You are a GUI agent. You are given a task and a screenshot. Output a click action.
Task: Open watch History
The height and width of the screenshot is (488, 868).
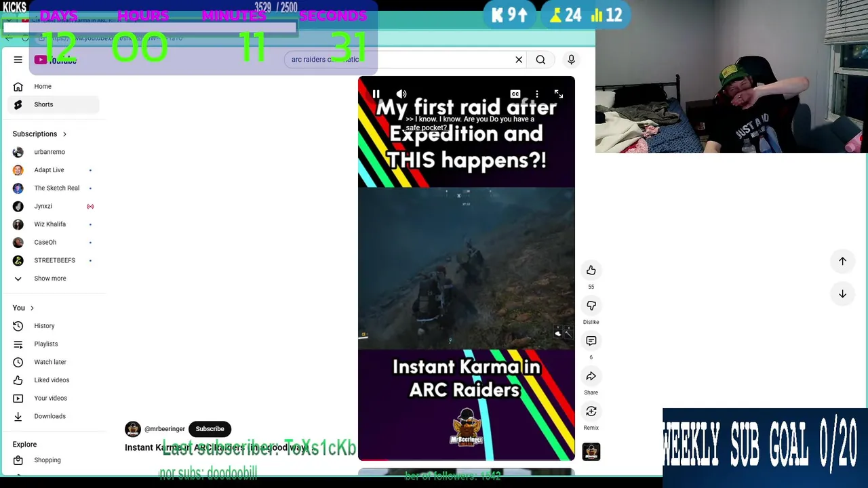point(53,326)
